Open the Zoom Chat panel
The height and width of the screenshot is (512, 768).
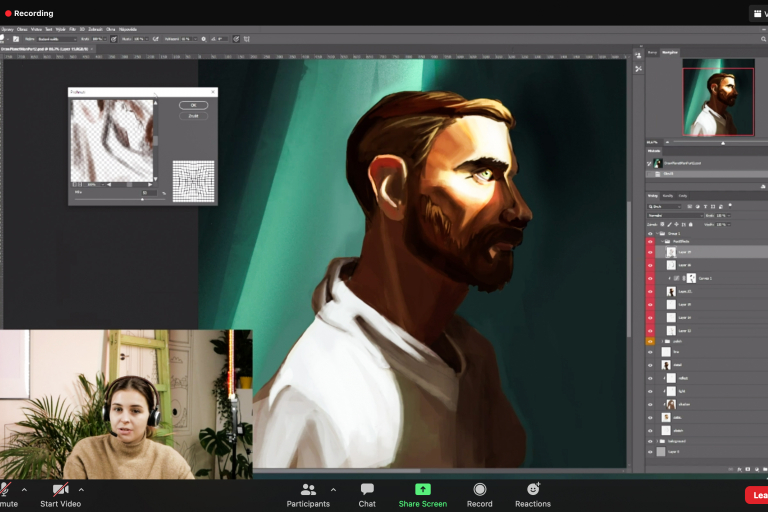(x=367, y=495)
